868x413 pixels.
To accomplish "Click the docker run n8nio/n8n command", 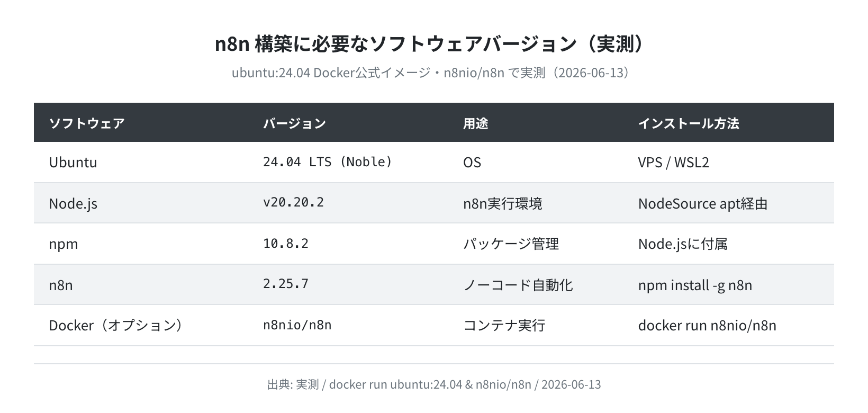I will point(707,325).
